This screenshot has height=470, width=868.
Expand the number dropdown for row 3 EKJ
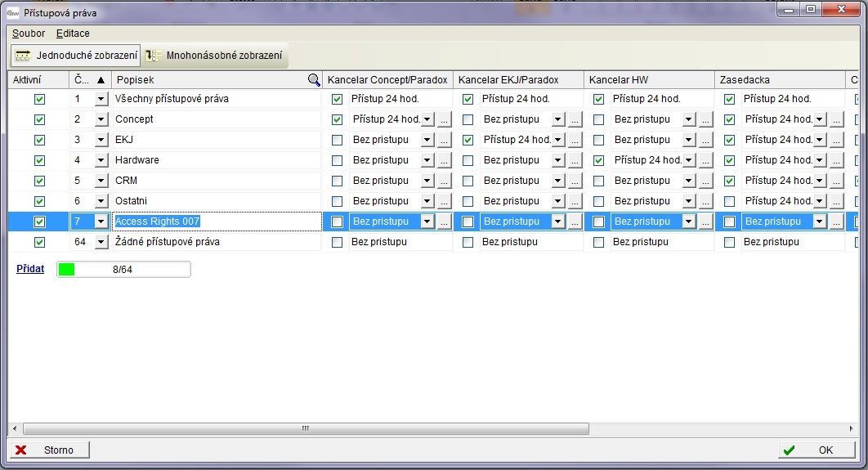tap(101, 140)
